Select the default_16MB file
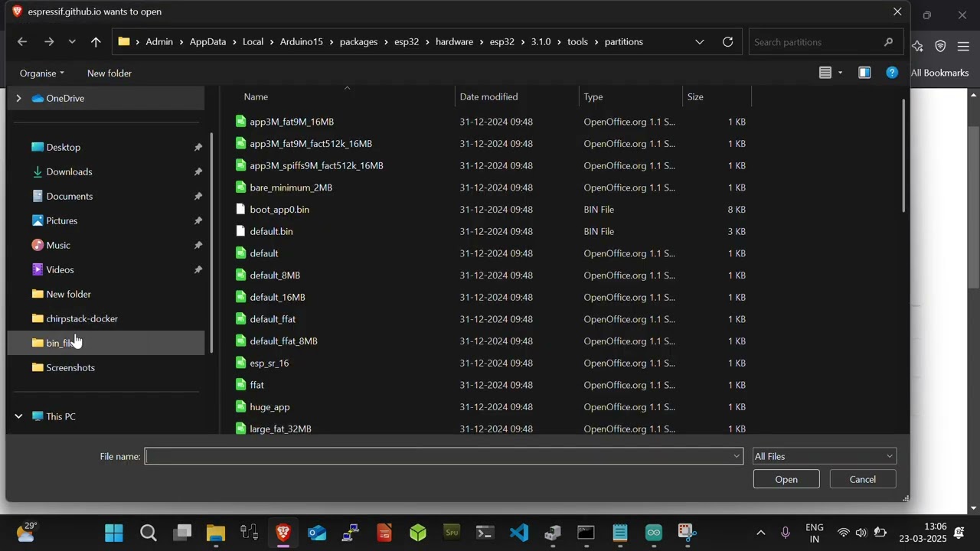Image resolution: width=980 pixels, height=551 pixels. [x=277, y=297]
